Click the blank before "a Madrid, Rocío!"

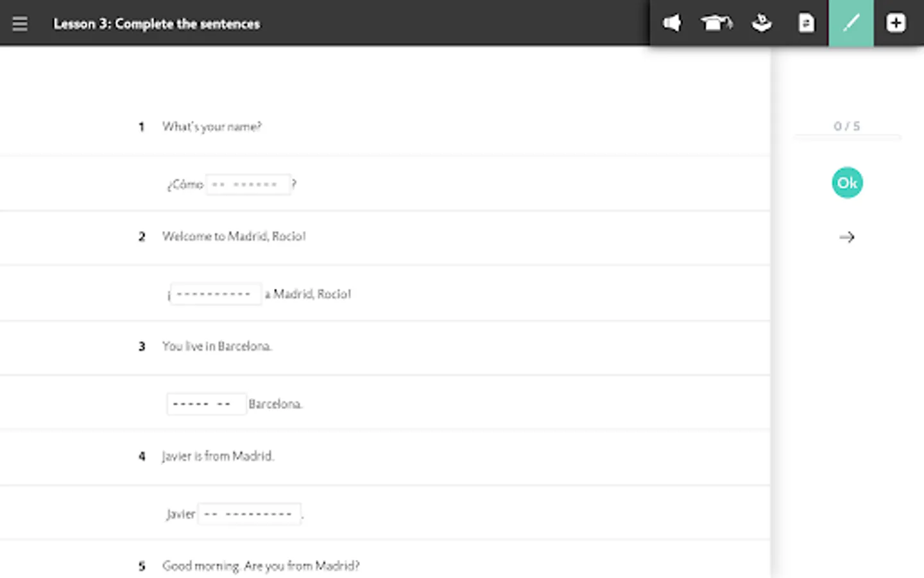point(216,294)
